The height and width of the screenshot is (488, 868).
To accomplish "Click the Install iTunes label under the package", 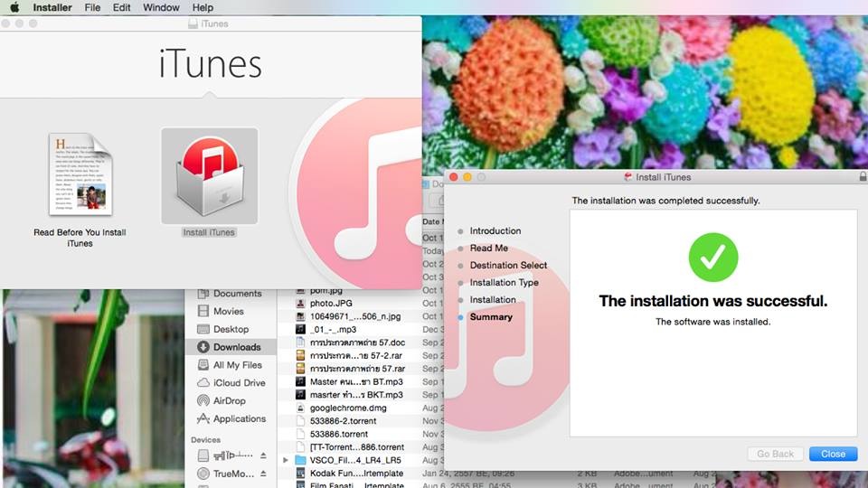I will [x=209, y=232].
